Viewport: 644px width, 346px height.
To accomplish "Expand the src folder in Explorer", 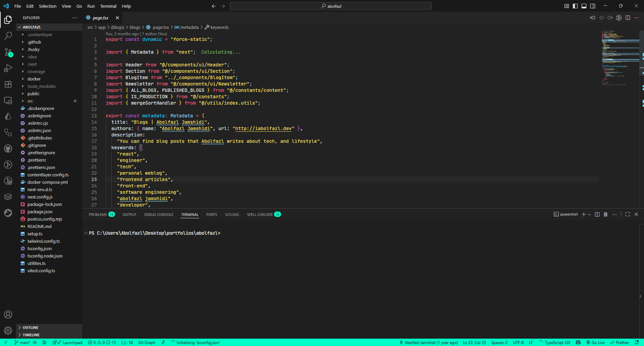I will 31,101.
